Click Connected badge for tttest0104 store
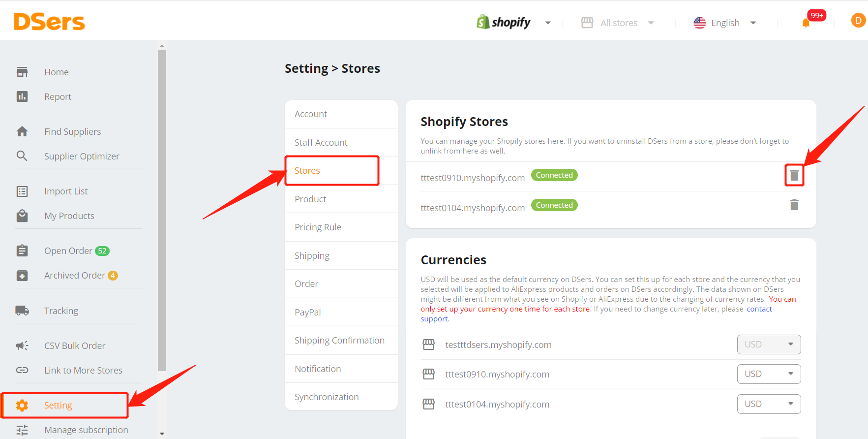This screenshot has width=868, height=439. point(554,205)
